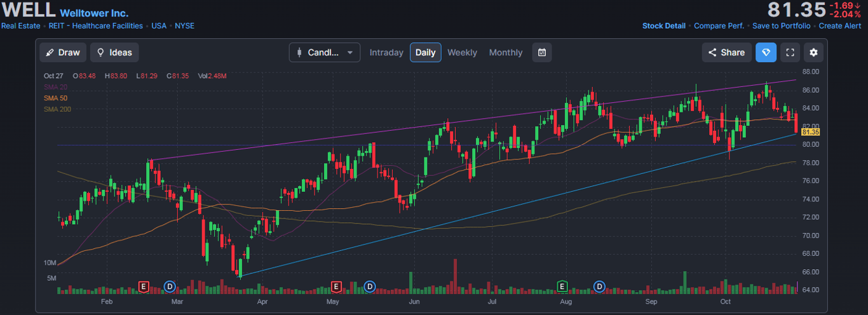The image size is (868, 315).
Task: Click the blue diamond premium icon
Action: pyautogui.click(x=766, y=52)
